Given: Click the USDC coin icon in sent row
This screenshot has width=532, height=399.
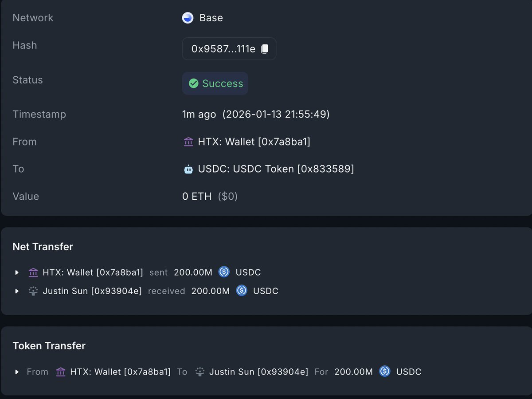Looking at the screenshot, I should click(x=224, y=272).
